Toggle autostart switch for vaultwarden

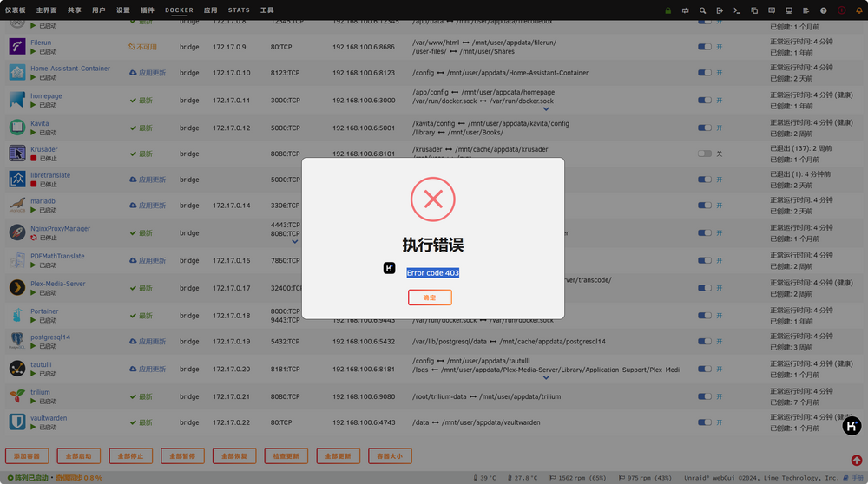pyautogui.click(x=705, y=422)
